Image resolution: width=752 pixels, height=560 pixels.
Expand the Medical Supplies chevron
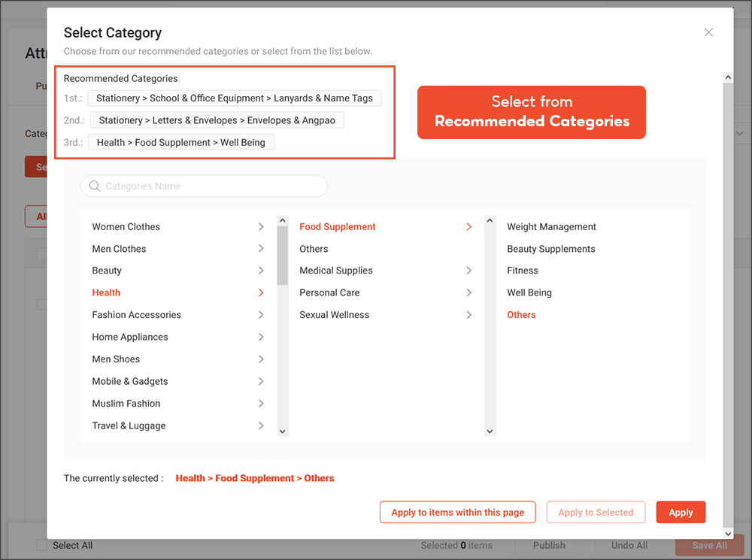pyautogui.click(x=468, y=270)
